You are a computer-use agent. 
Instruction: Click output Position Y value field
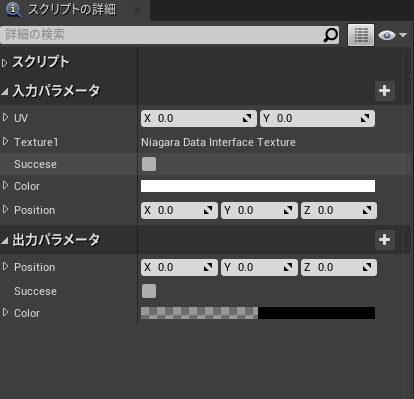259,267
